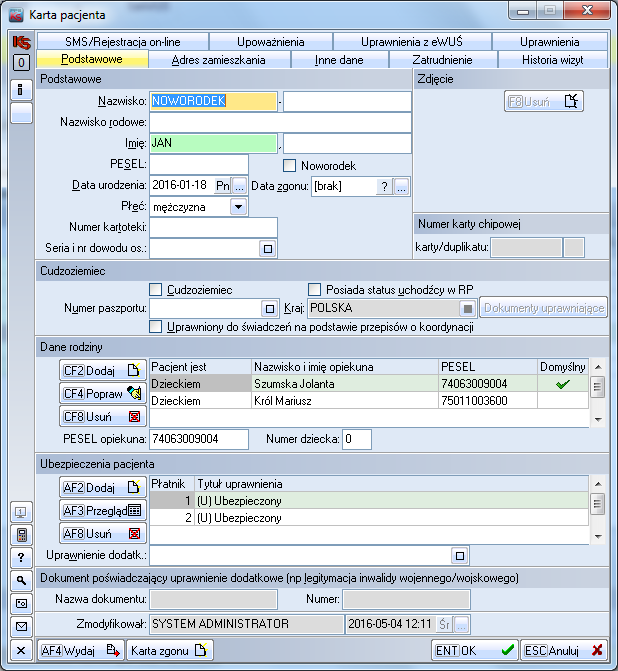Enable the Cudzoziemiec checkbox
This screenshot has height=671, width=618.
point(155,290)
